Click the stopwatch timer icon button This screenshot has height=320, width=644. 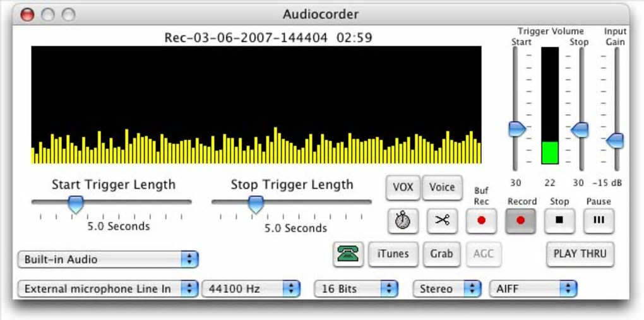click(403, 221)
